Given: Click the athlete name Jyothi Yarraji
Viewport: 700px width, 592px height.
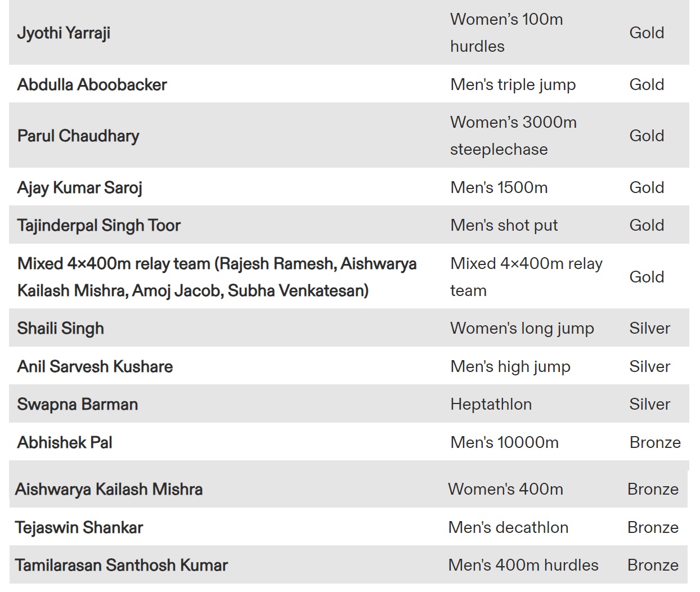Looking at the screenshot, I should coord(64,33).
